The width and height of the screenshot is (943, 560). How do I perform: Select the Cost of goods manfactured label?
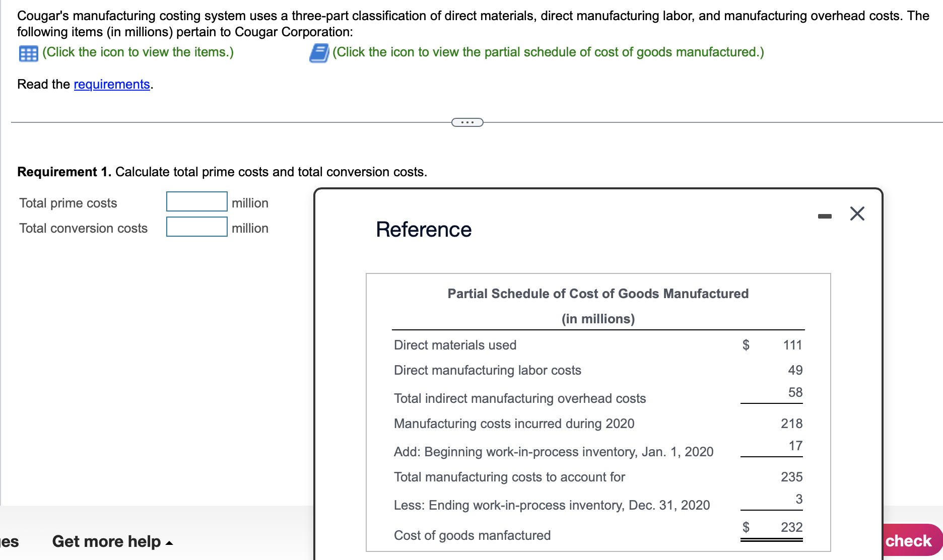click(x=472, y=535)
